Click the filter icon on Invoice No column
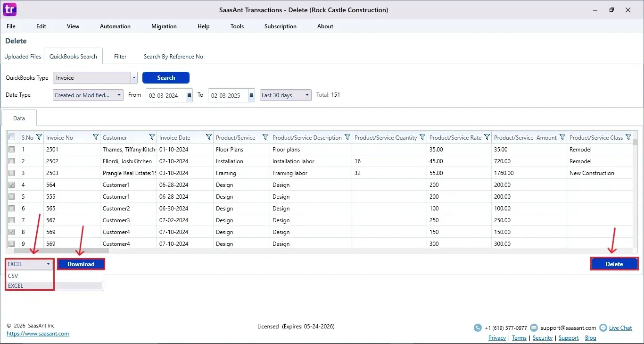 pyautogui.click(x=95, y=137)
